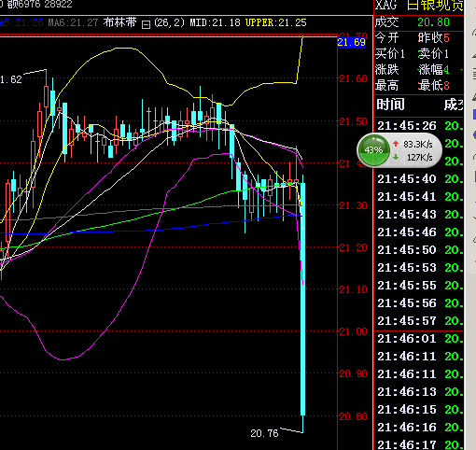Click the 买价1 label
Viewport: 476px width, 450px height.
pos(390,54)
